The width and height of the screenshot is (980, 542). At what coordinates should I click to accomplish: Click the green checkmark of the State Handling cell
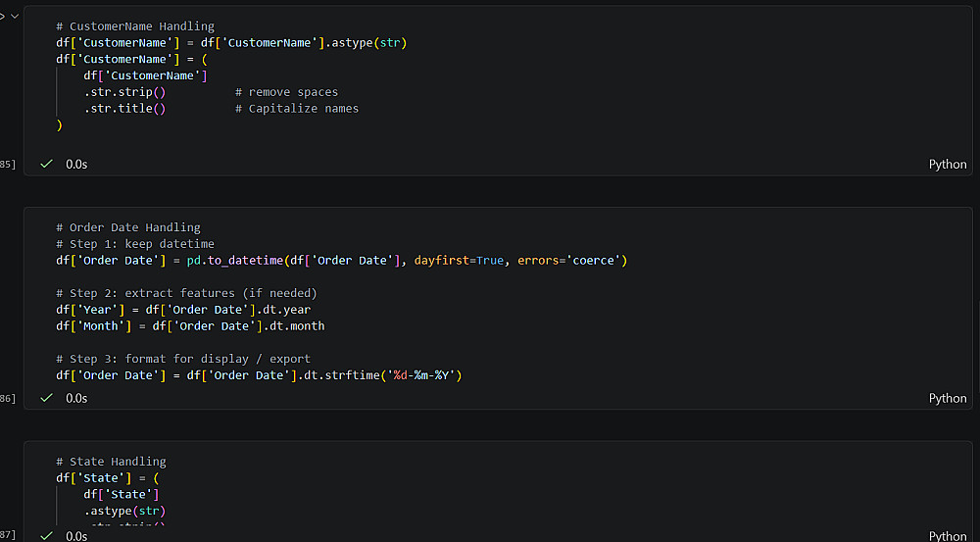[x=46, y=536]
